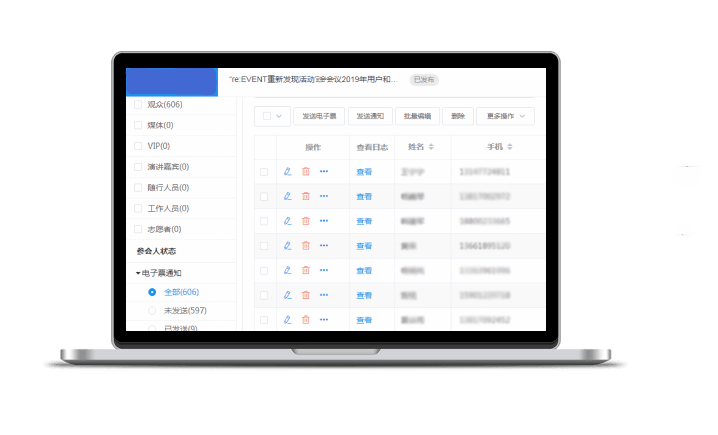
Task: Click the 查看 link in the fifth row
Action: [x=364, y=271]
